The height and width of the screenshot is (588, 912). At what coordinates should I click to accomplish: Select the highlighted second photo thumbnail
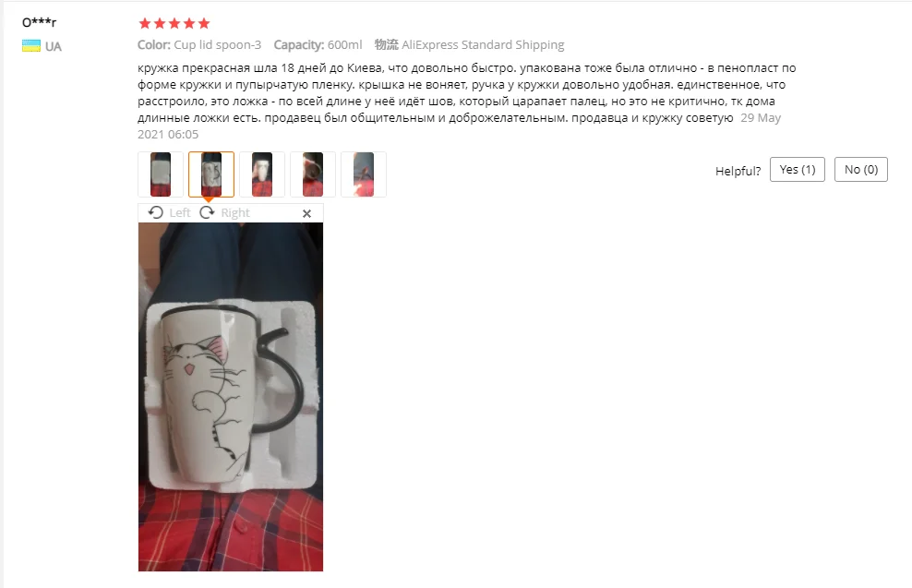pyautogui.click(x=211, y=174)
